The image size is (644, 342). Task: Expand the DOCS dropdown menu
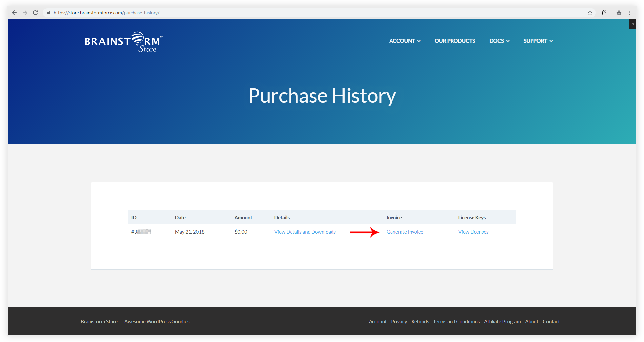(499, 41)
